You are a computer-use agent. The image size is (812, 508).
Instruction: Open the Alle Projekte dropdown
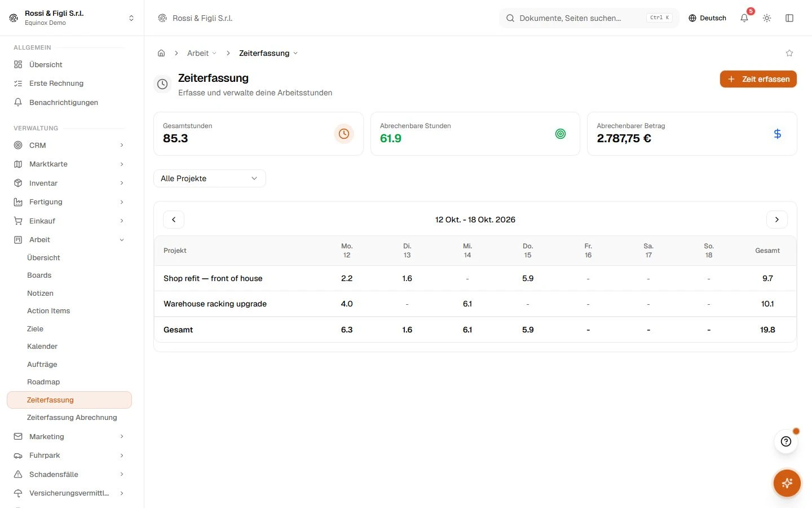[210, 178]
